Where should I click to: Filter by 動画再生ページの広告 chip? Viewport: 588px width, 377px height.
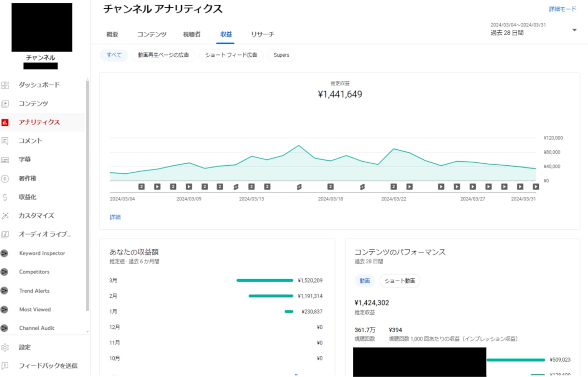(x=163, y=55)
